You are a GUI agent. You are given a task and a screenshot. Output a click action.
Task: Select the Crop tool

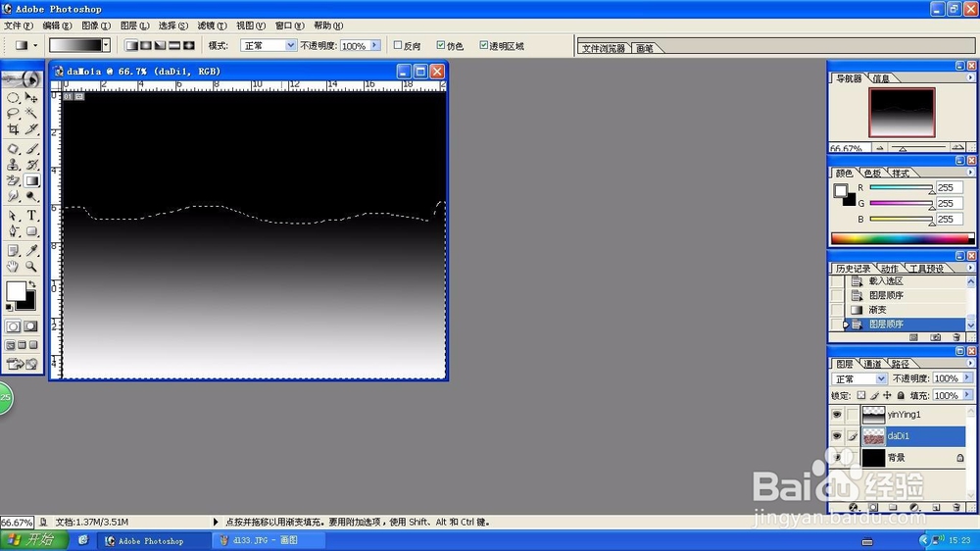click(x=13, y=128)
